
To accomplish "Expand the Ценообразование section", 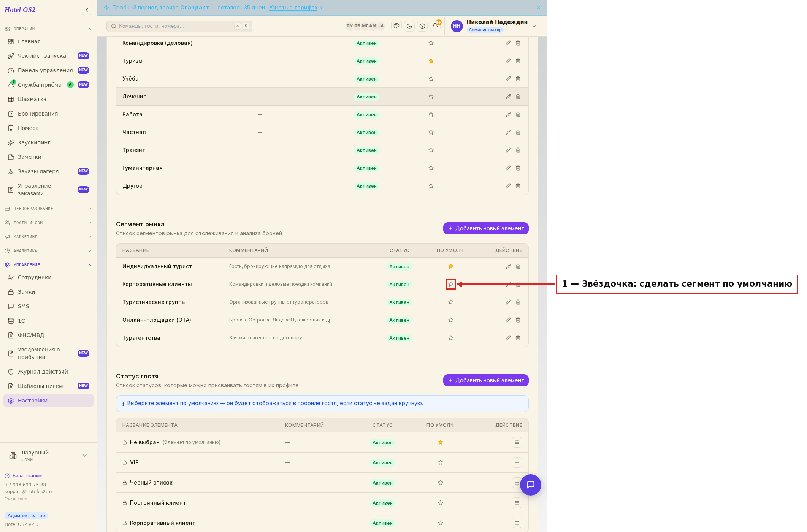I will 48,209.
